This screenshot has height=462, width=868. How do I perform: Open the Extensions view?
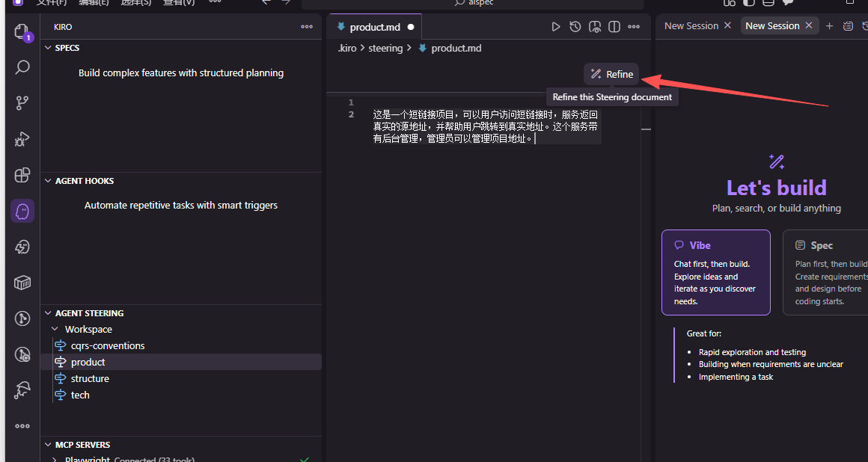coord(22,175)
